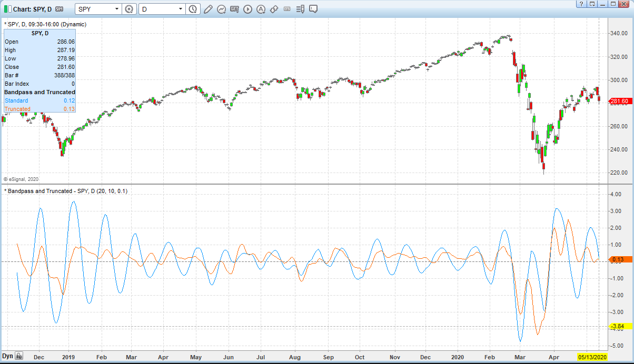634x364 pixels.
Task: Click the 220.00 price axis label
Action: (x=618, y=173)
